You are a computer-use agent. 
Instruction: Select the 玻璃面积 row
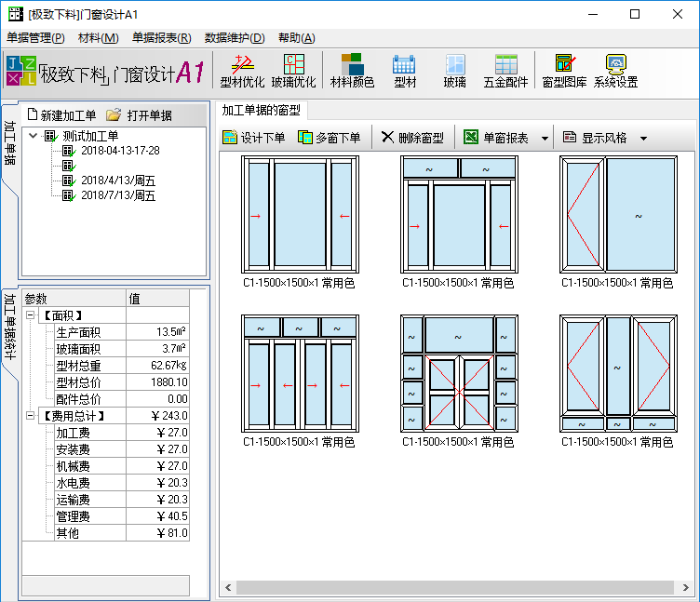tap(121, 349)
